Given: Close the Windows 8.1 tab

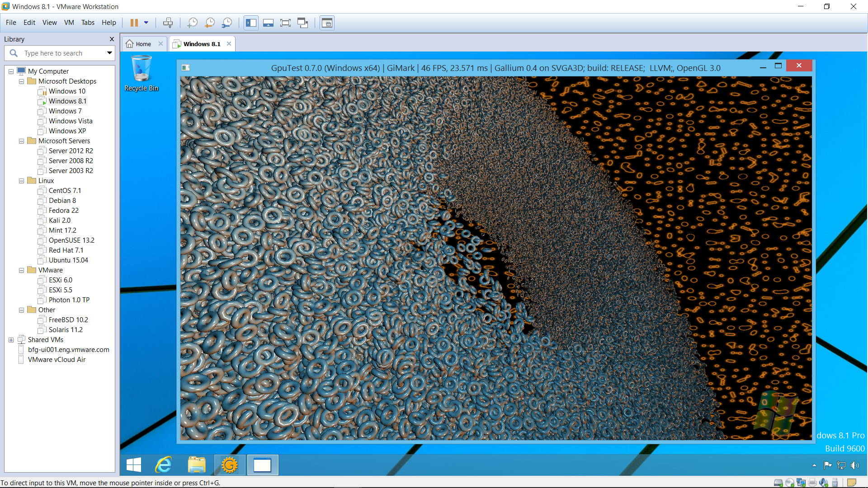Looking at the screenshot, I should tap(229, 44).
